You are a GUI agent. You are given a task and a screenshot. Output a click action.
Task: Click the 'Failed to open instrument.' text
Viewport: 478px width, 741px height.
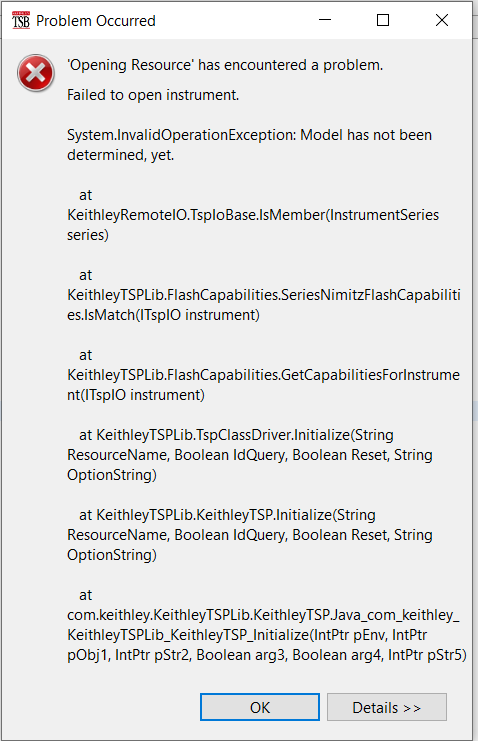pos(153,95)
